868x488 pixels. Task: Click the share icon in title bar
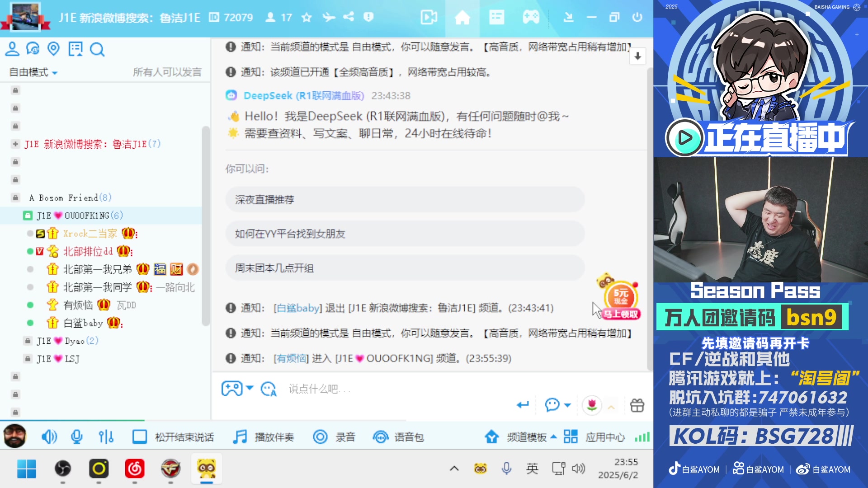click(348, 17)
